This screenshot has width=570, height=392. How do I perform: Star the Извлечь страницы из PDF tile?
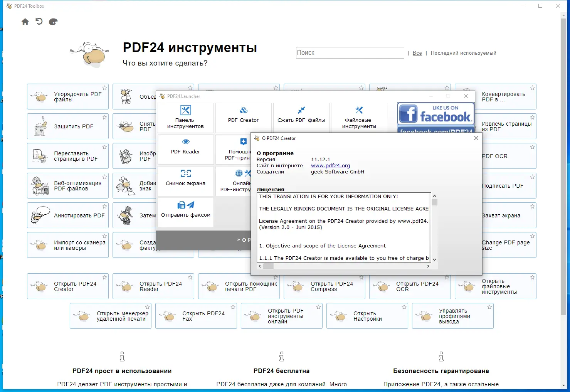tap(532, 118)
